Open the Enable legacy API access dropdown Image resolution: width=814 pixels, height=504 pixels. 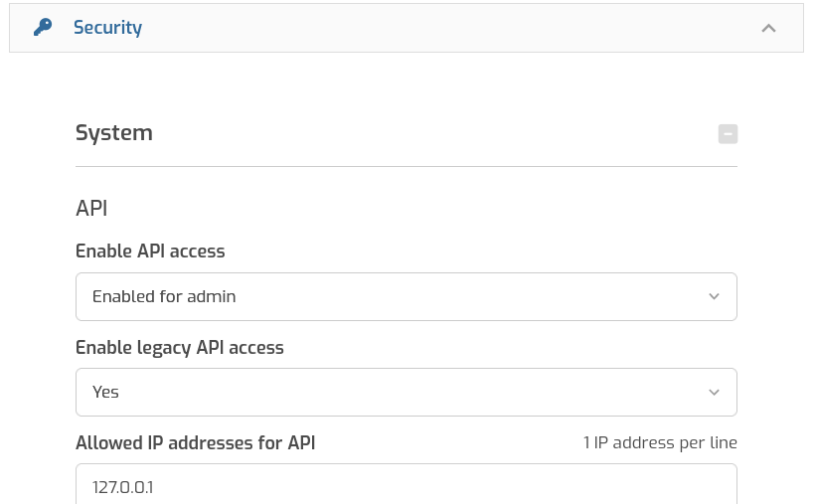pos(406,392)
